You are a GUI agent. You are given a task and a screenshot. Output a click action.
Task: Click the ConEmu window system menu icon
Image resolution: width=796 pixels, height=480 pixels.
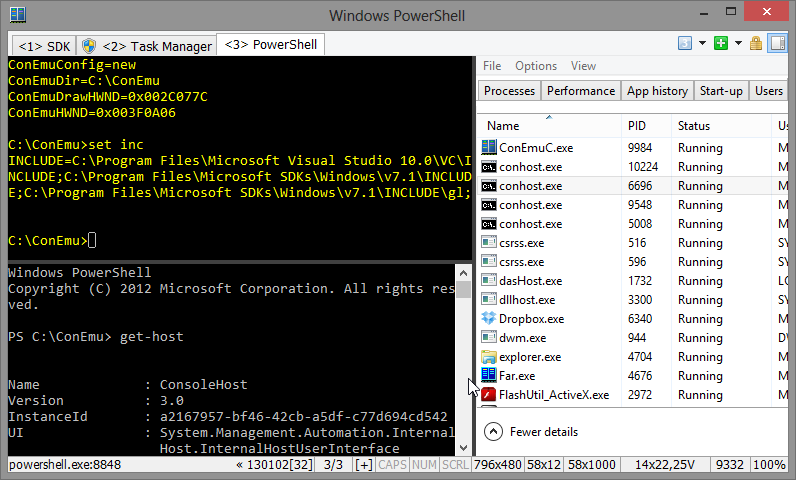pos(14,16)
